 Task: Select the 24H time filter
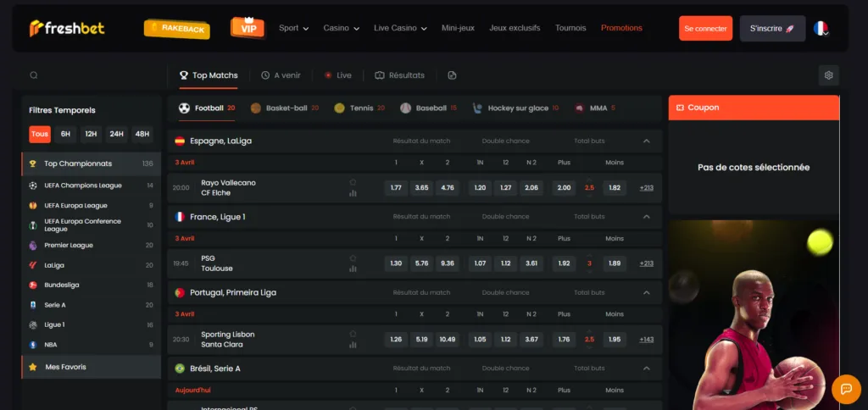(x=116, y=134)
